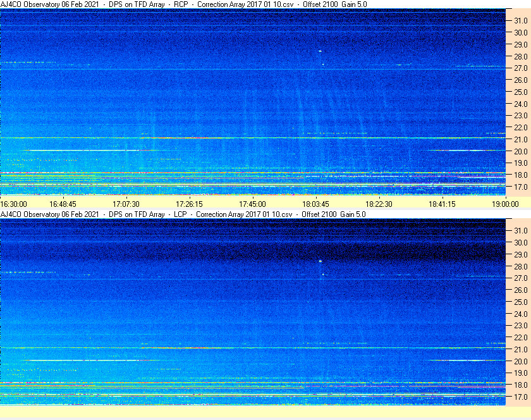Click the 22.0 frequency label on LCP plot

[521, 337]
